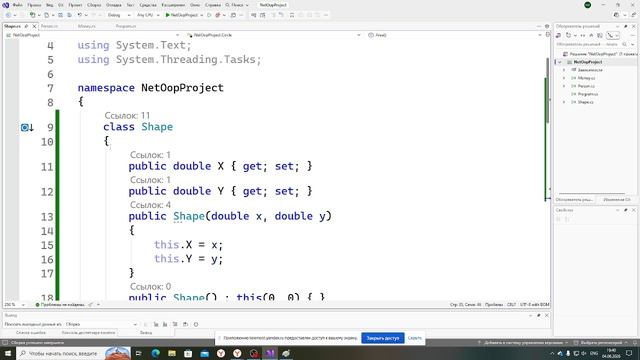Expand the Зависимости node in Solution Explorer
Screen dimensions: 640x360
click(564, 70)
